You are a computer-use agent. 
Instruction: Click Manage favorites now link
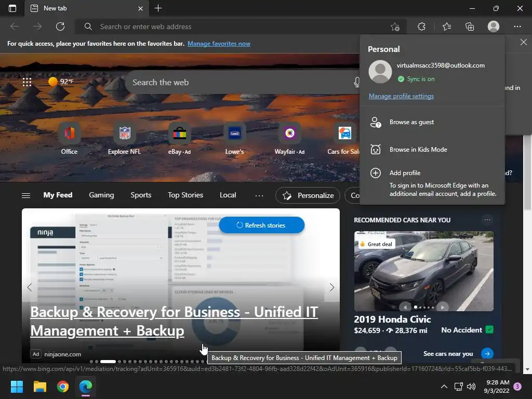click(x=219, y=44)
